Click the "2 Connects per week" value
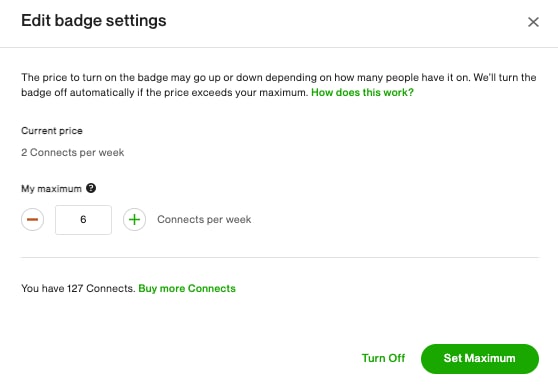The width and height of the screenshot is (558, 389). pos(73,153)
